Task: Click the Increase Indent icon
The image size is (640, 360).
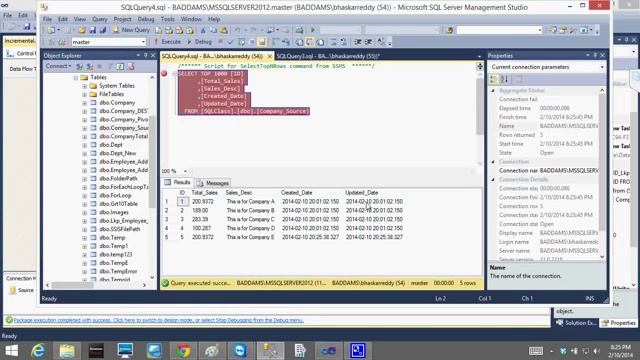Action: 368,42
